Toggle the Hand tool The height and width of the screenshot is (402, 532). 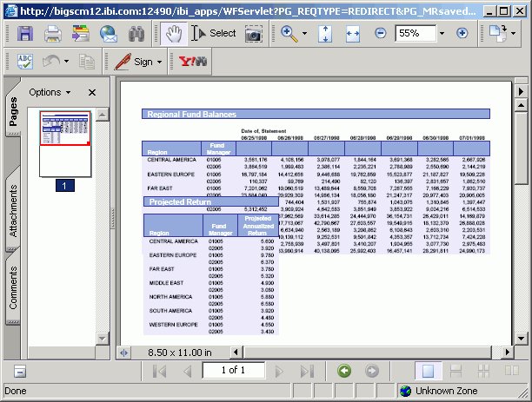(171, 33)
